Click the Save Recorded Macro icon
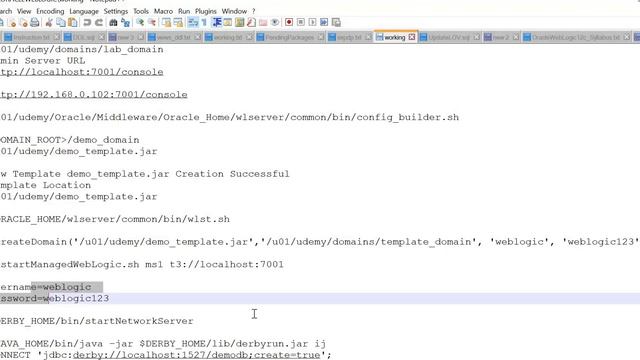The width and height of the screenshot is (640, 360). click(336, 22)
